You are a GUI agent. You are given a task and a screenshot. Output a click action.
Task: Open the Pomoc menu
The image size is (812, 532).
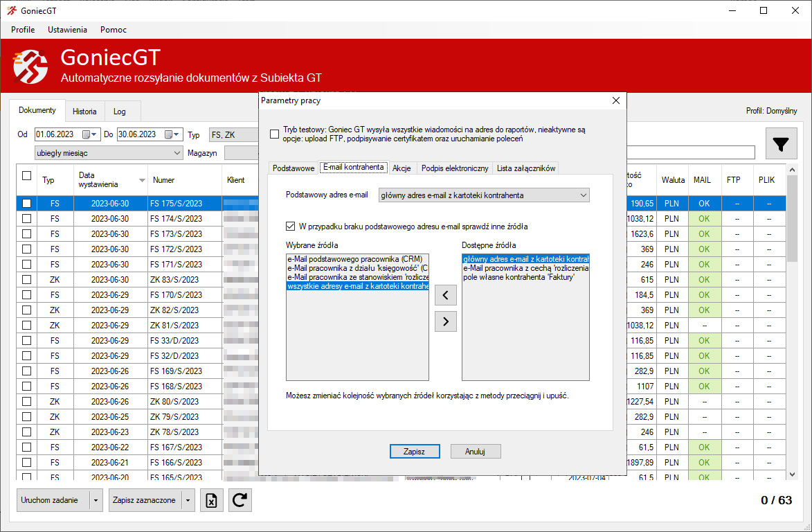click(x=114, y=30)
